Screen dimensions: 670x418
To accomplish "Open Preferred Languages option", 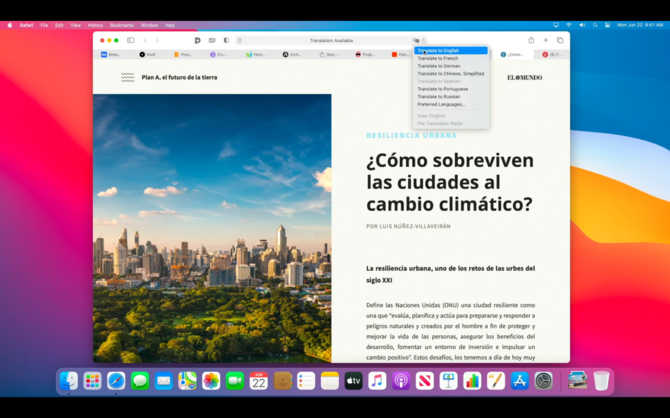I will [x=451, y=104].
